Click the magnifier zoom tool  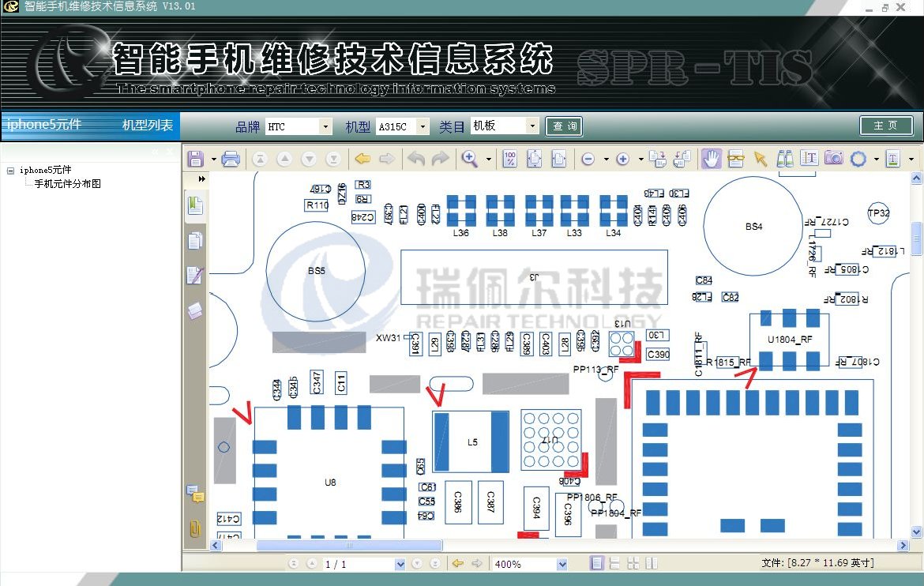[470, 159]
